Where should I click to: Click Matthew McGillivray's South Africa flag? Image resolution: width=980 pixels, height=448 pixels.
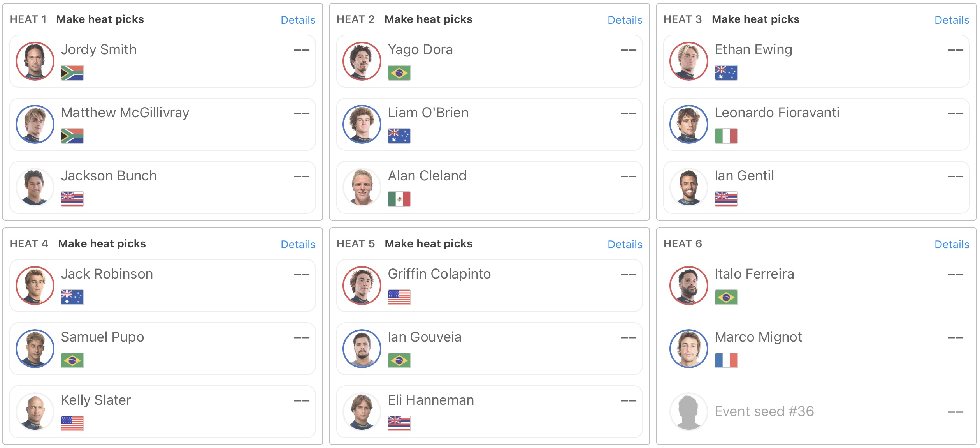tap(72, 136)
